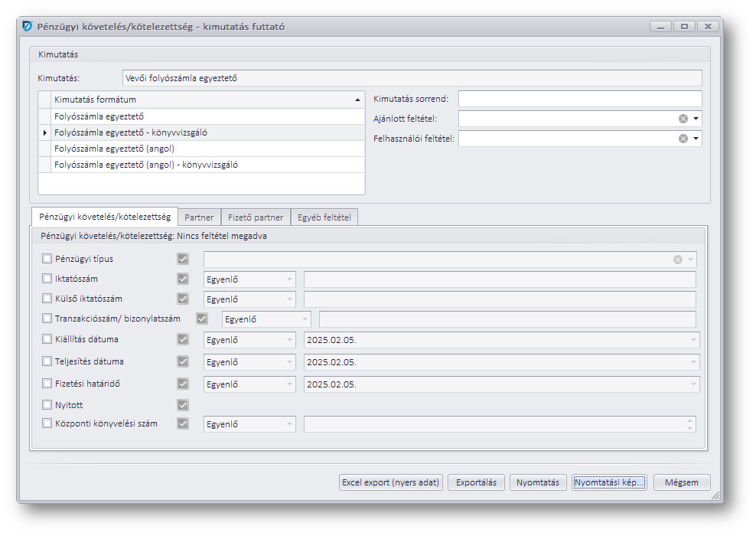Open Teljesítés dátuma date picker dropdown
Image resolution: width=756 pixels, height=536 pixels.
point(693,362)
